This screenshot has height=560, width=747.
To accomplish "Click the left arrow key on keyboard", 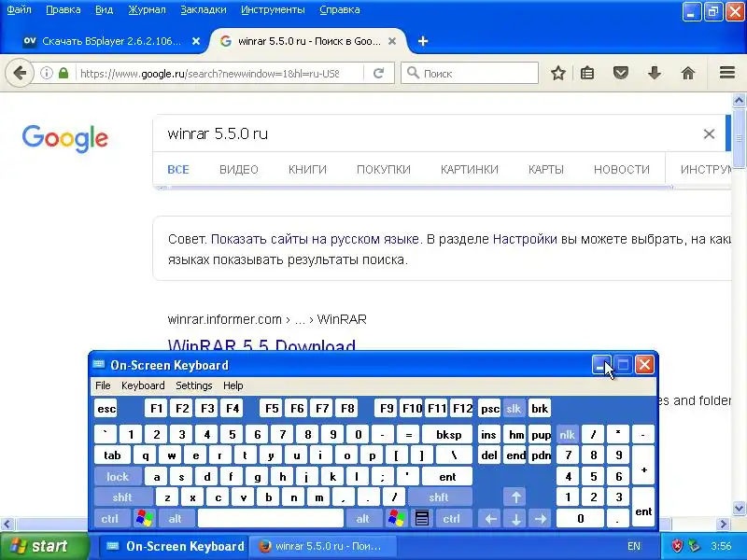I will (x=491, y=518).
